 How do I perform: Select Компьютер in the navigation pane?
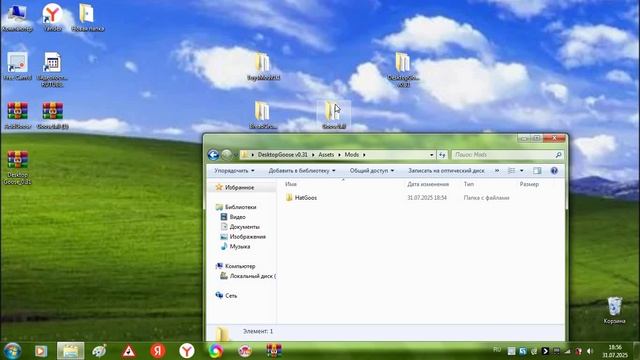point(240,266)
